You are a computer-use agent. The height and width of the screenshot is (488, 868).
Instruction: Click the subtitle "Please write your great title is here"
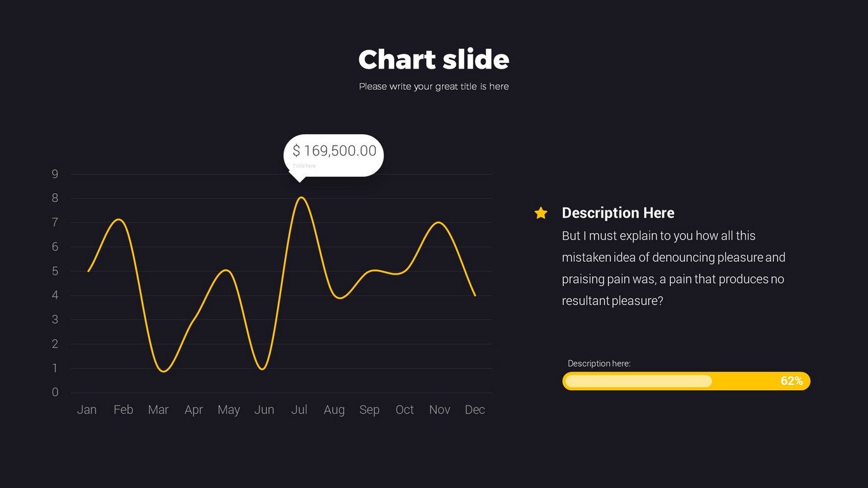click(434, 86)
